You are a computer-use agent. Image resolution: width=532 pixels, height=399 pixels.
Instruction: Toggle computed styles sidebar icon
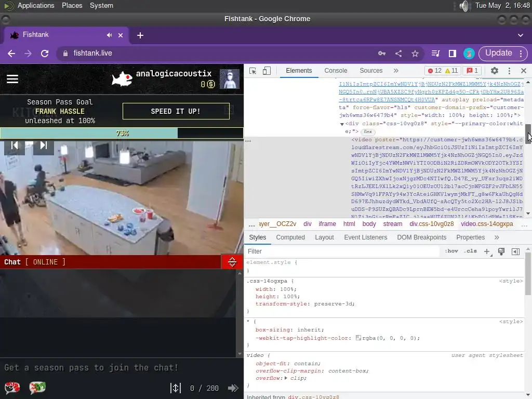click(x=515, y=251)
